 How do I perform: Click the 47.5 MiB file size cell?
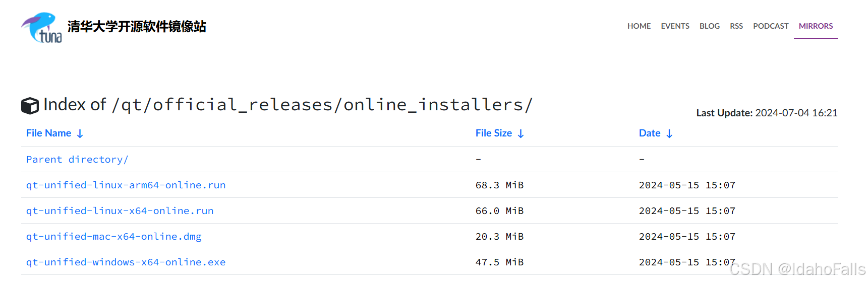click(x=499, y=262)
